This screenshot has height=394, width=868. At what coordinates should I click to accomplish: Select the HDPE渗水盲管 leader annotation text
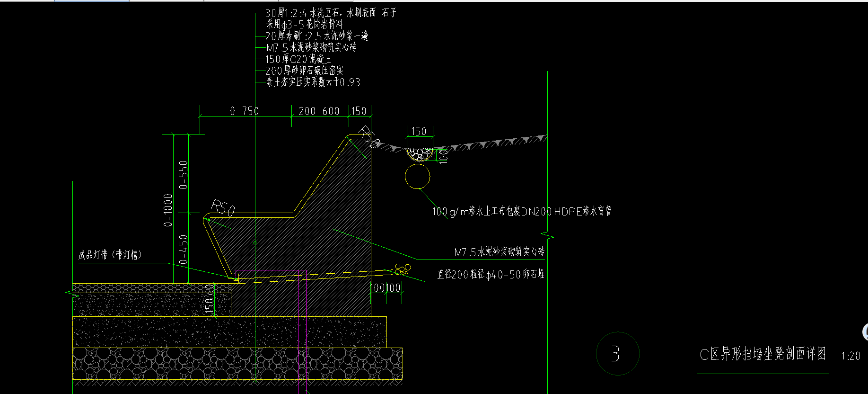point(522,211)
